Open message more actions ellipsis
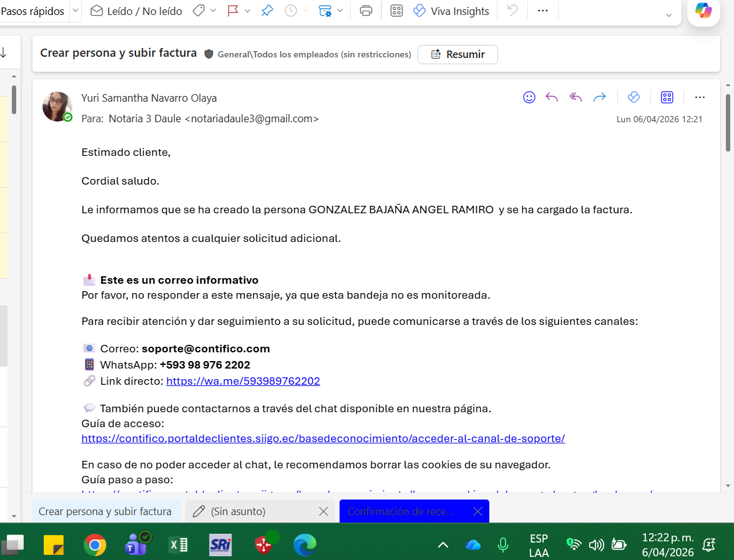 coord(700,97)
